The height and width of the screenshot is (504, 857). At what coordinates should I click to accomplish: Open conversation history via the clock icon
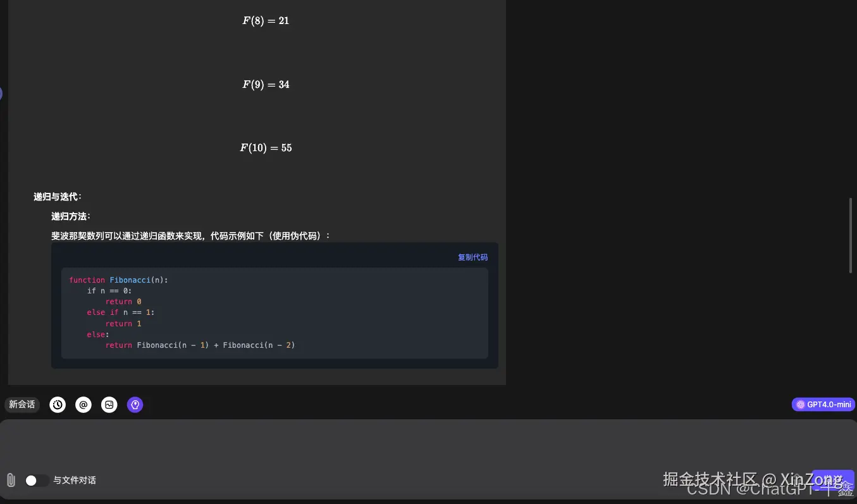tap(58, 404)
